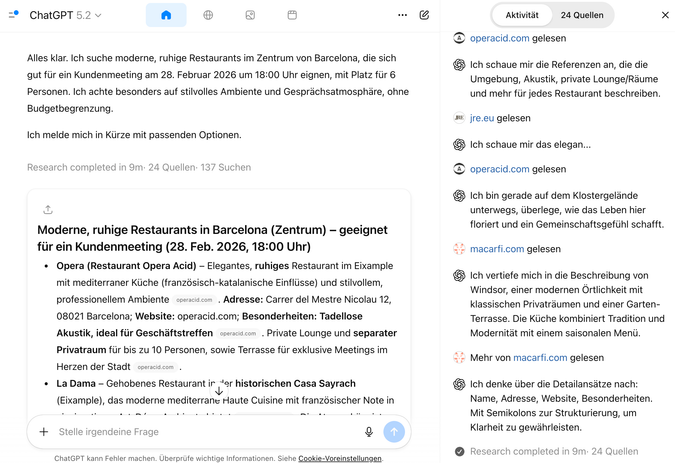Switch to the Aktivität tab
Image resolution: width=675 pixels, height=463 pixels.
522,15
